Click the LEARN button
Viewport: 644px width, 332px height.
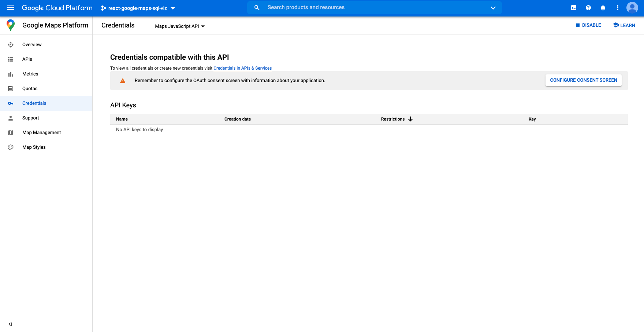click(x=624, y=25)
